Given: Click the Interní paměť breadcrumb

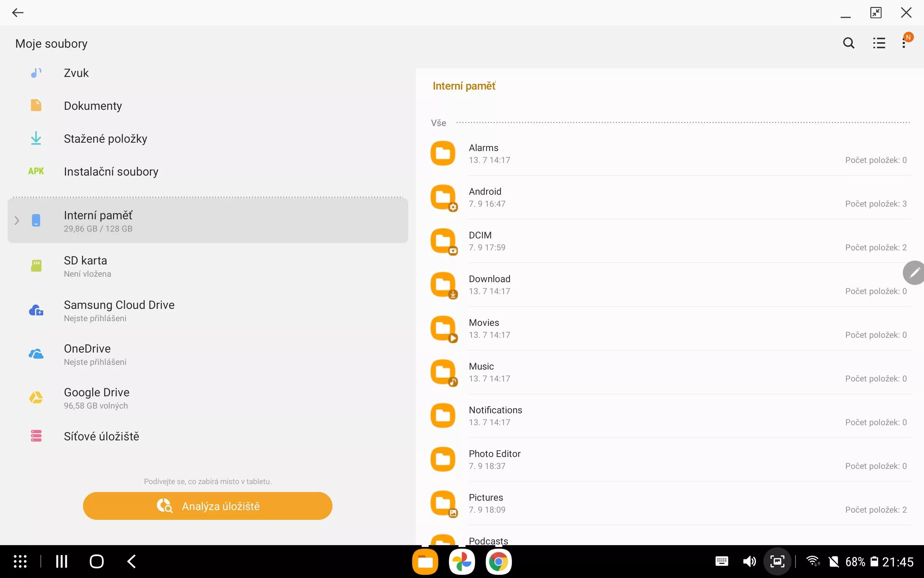Looking at the screenshot, I should (464, 86).
